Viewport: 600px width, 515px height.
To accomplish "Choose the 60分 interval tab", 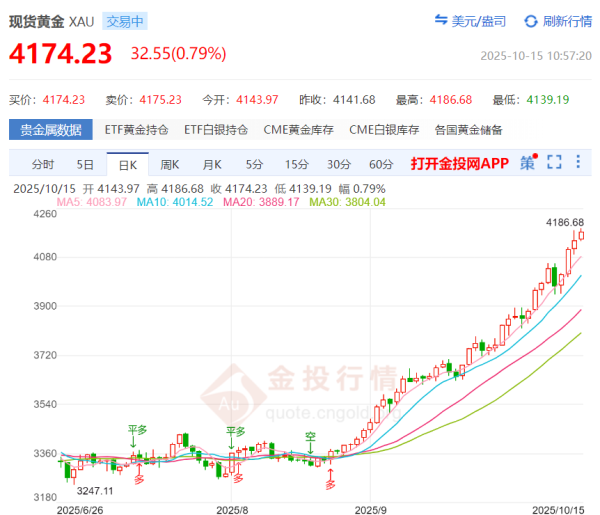I will 381,164.
